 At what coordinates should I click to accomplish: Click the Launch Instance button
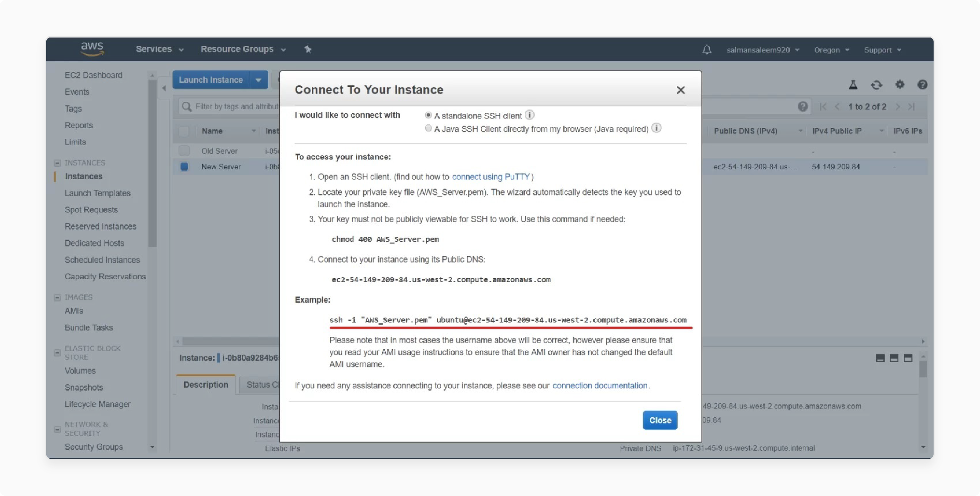211,80
